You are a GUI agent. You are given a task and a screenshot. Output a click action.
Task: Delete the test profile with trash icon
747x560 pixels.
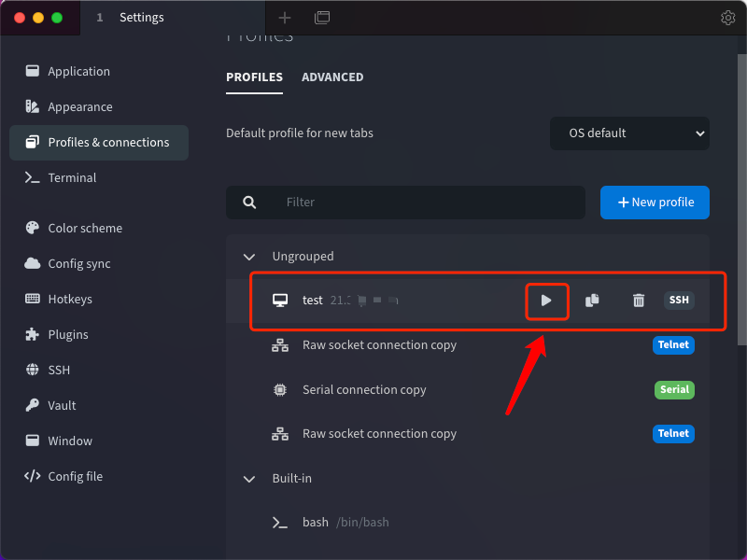pyautogui.click(x=639, y=301)
